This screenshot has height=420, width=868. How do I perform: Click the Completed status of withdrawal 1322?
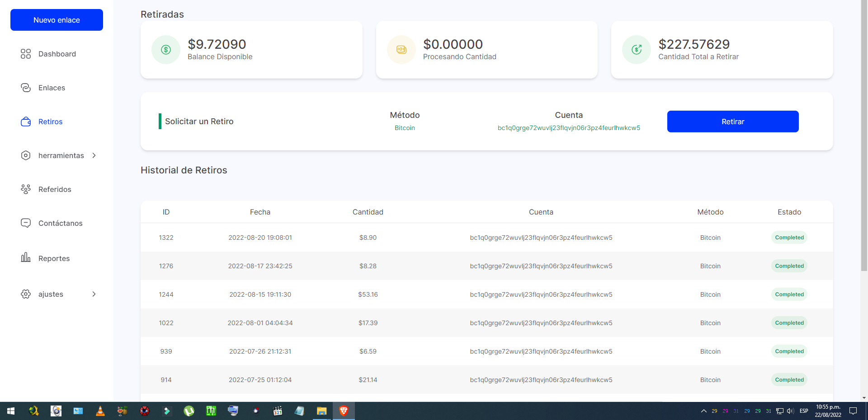tap(789, 238)
